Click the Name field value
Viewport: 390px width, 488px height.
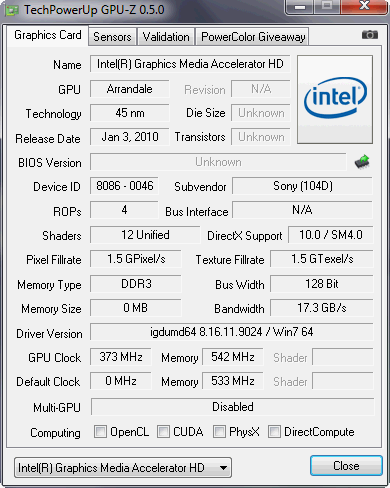[x=190, y=64]
